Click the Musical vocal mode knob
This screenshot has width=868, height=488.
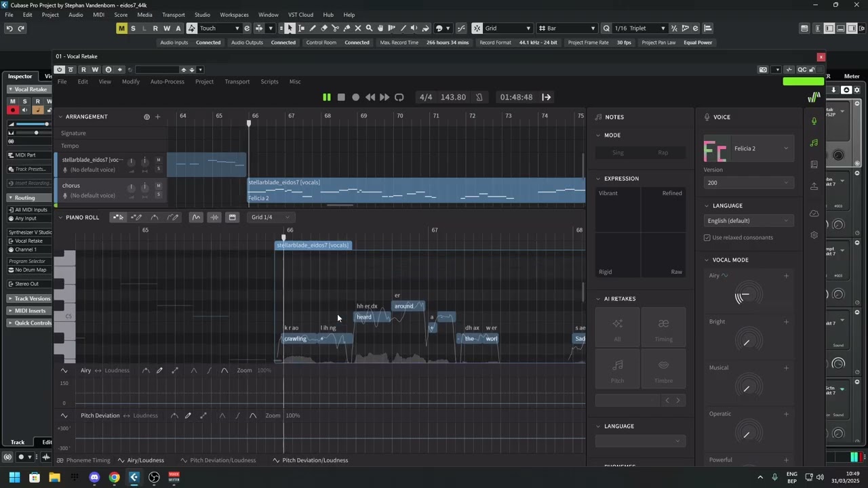pyautogui.click(x=748, y=388)
